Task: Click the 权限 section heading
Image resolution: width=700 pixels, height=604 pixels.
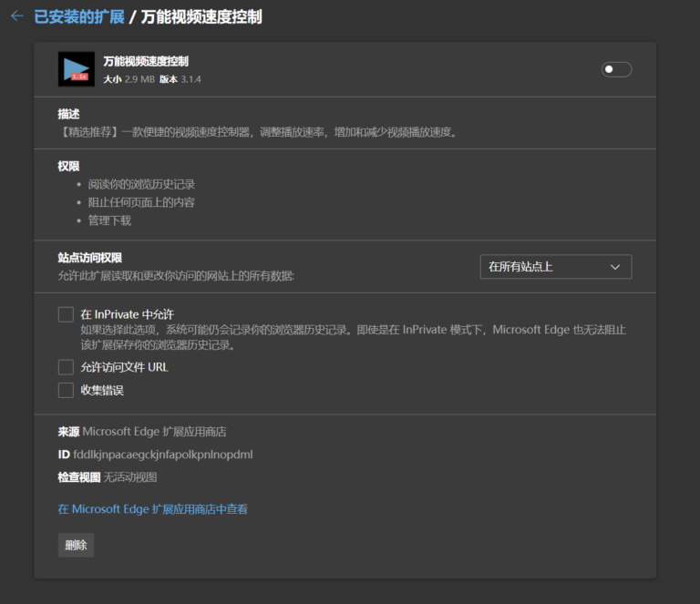Action: tap(68, 167)
